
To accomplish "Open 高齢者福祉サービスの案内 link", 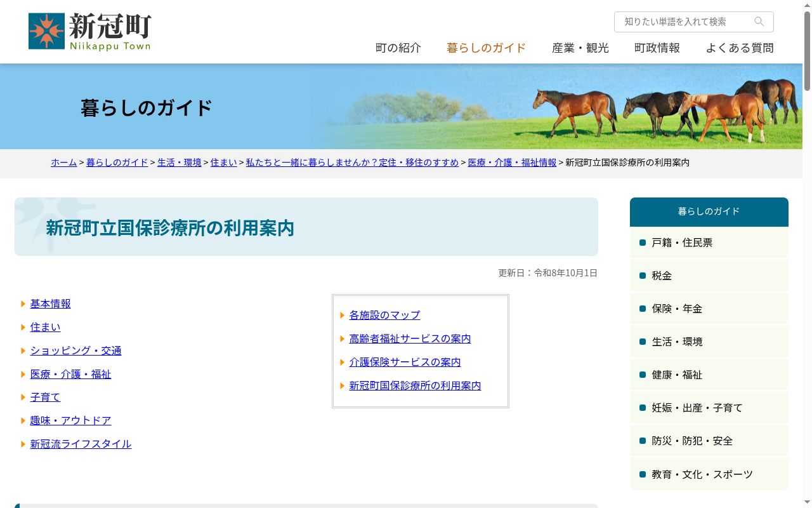I will click(410, 339).
